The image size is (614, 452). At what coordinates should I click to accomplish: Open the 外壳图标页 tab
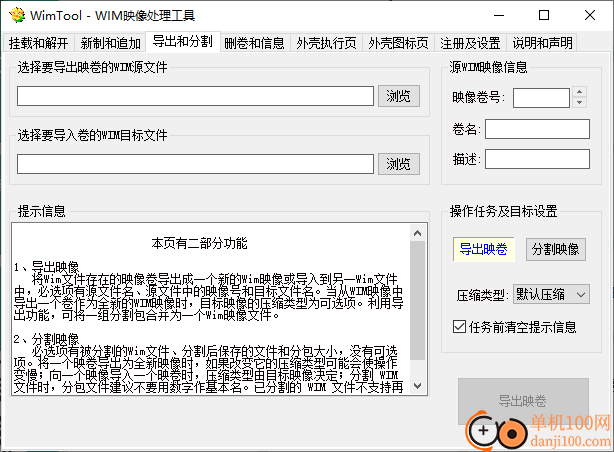pos(398,43)
